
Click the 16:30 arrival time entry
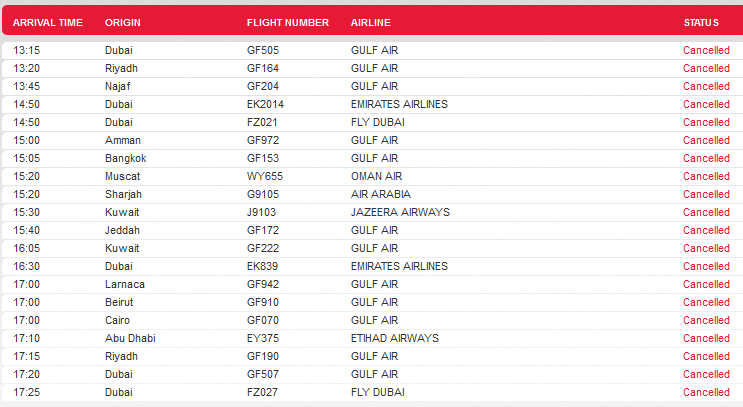(27, 266)
